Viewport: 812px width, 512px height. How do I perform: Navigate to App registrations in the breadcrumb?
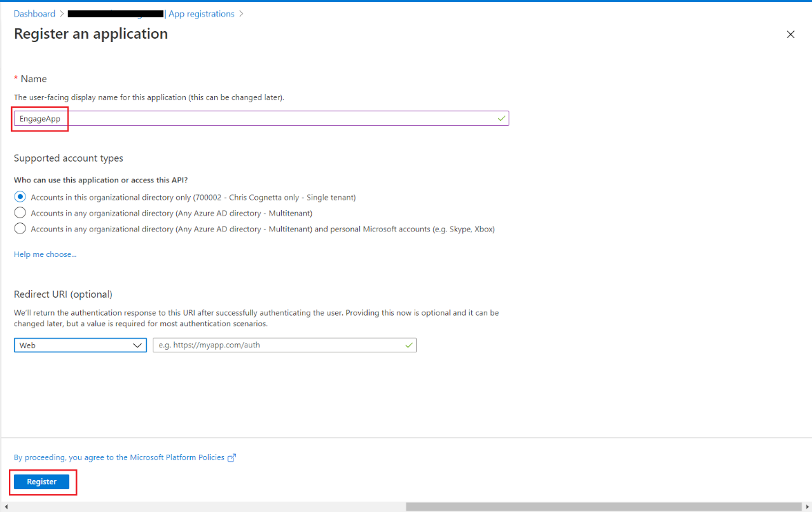(x=201, y=14)
